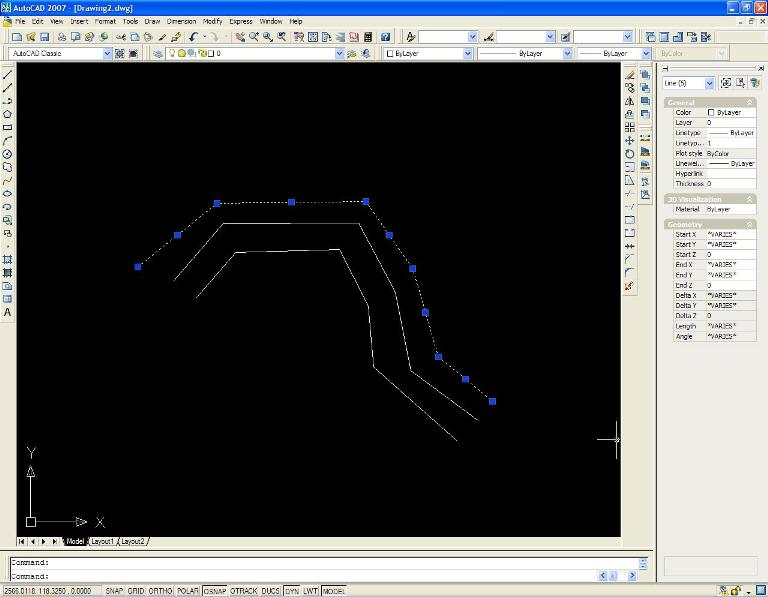Toggle OTRACK in status bar
Image resolution: width=768 pixels, height=597 pixels.
tap(243, 591)
